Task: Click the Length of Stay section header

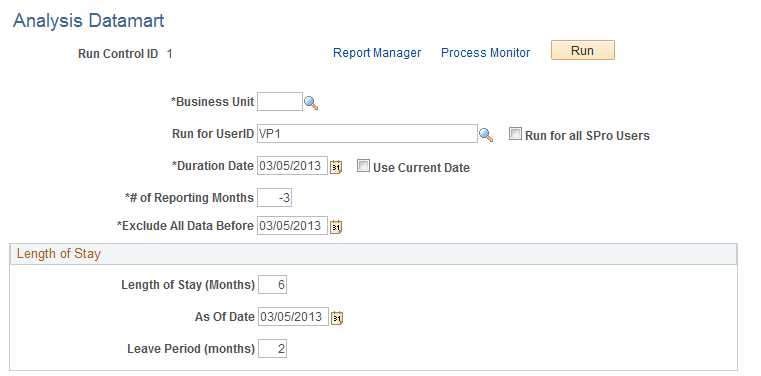Action: tap(59, 254)
